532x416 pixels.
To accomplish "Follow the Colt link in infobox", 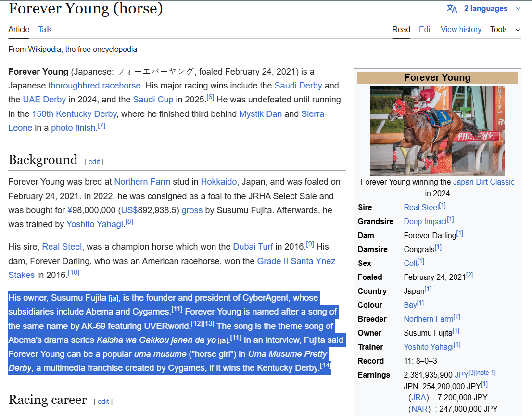I will (410, 264).
